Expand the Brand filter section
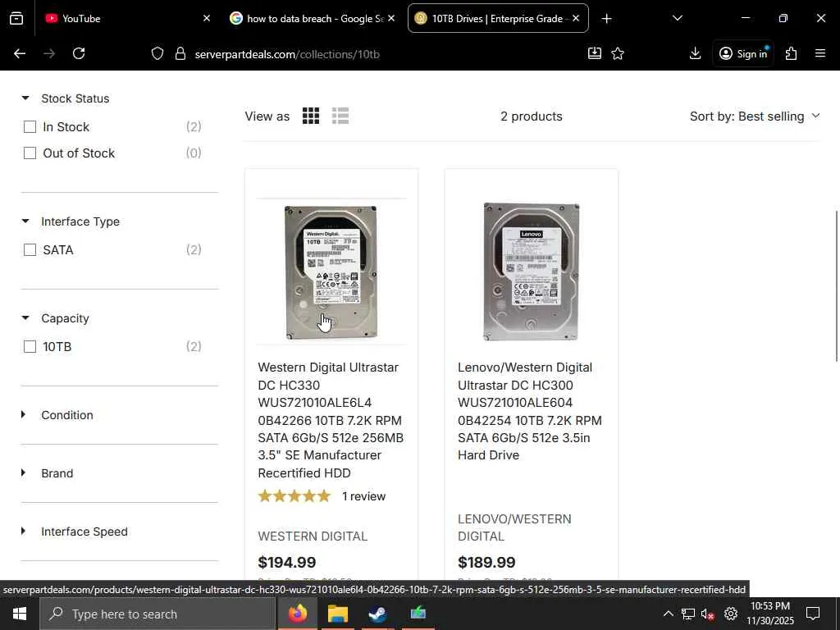Viewport: 840px width, 630px height. [x=23, y=473]
